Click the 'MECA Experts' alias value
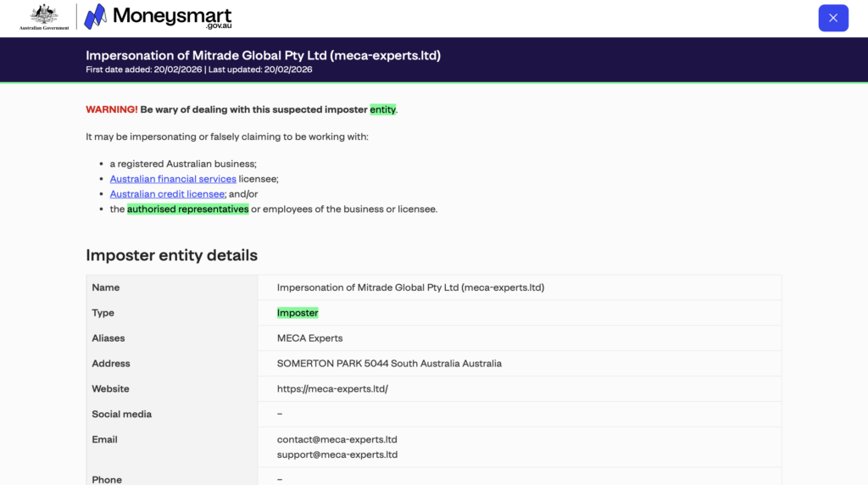 coord(309,338)
